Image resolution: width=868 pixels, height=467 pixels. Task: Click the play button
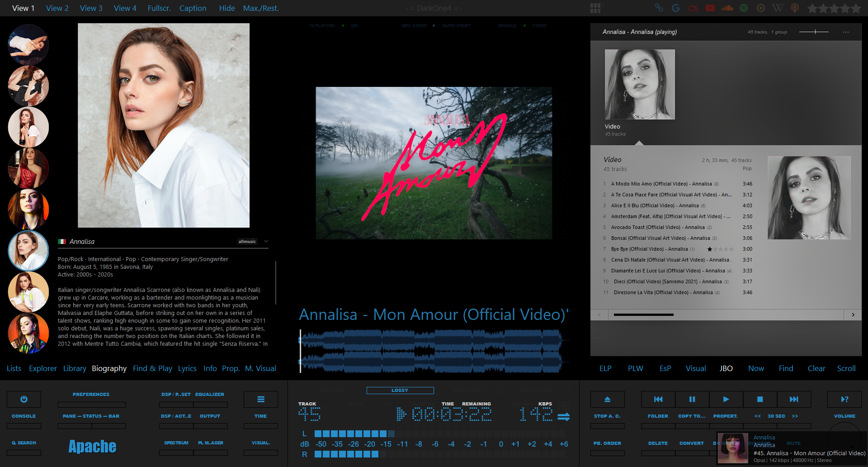[726, 399]
